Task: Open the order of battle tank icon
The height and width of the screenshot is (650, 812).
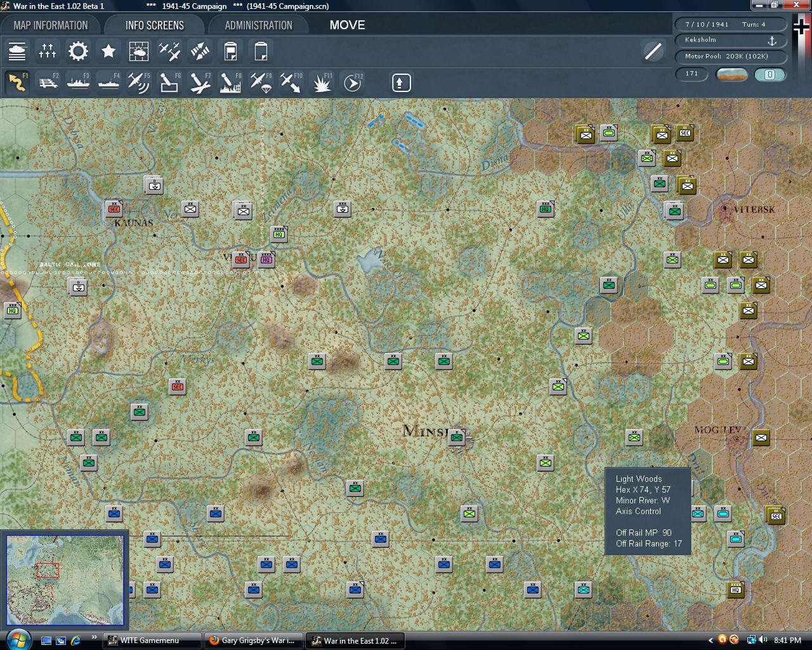Action: [17, 51]
